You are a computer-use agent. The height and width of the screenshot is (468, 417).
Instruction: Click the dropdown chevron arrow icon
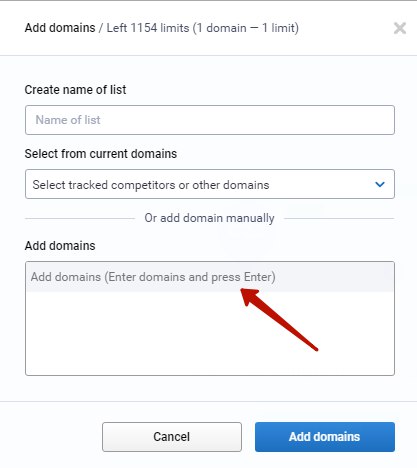[380, 184]
